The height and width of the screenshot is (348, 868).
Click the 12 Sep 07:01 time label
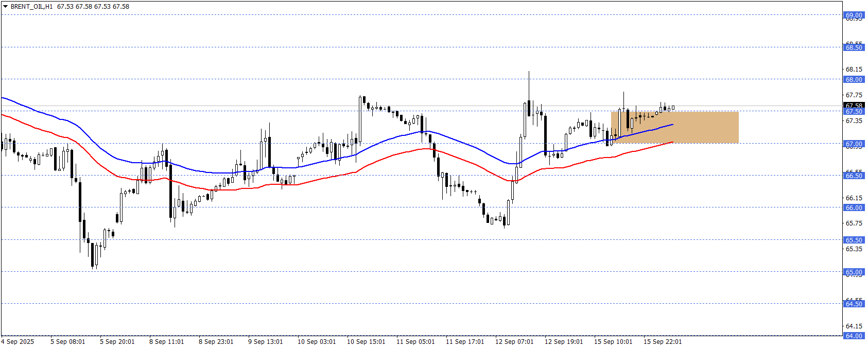(514, 341)
